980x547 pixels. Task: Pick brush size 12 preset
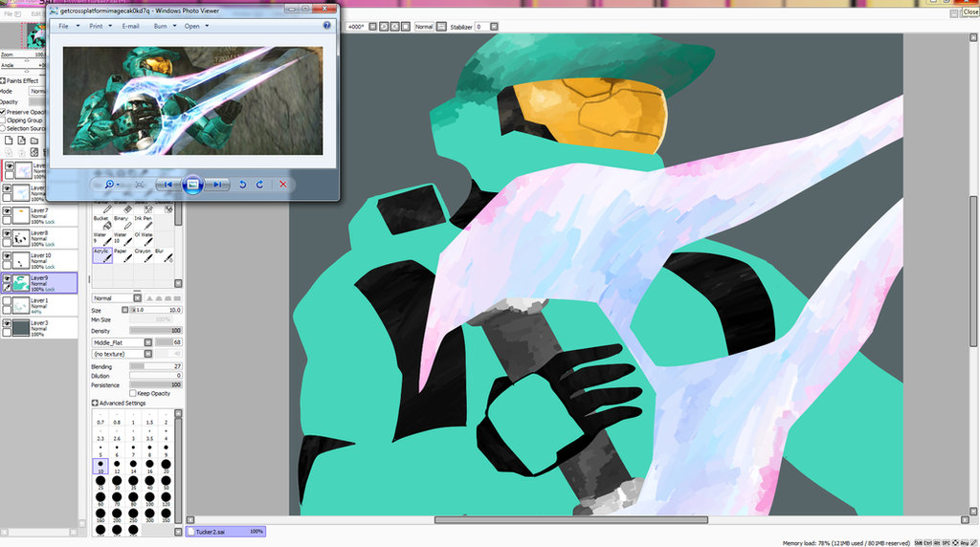click(117, 466)
